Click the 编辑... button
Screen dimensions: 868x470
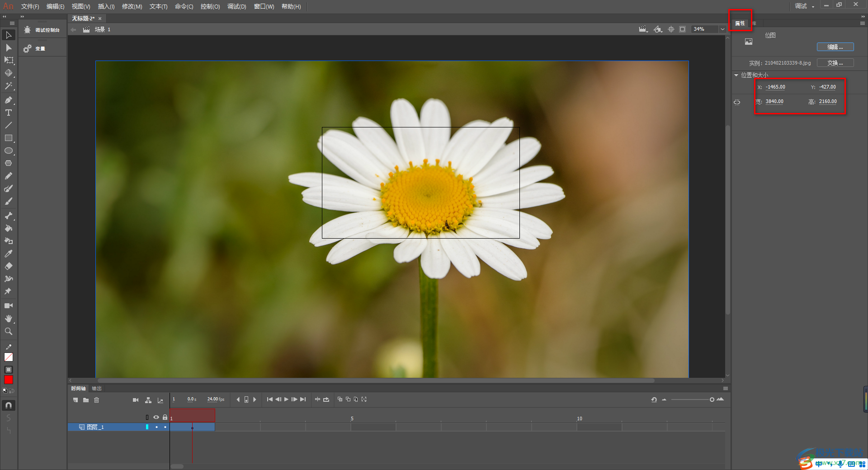835,47
